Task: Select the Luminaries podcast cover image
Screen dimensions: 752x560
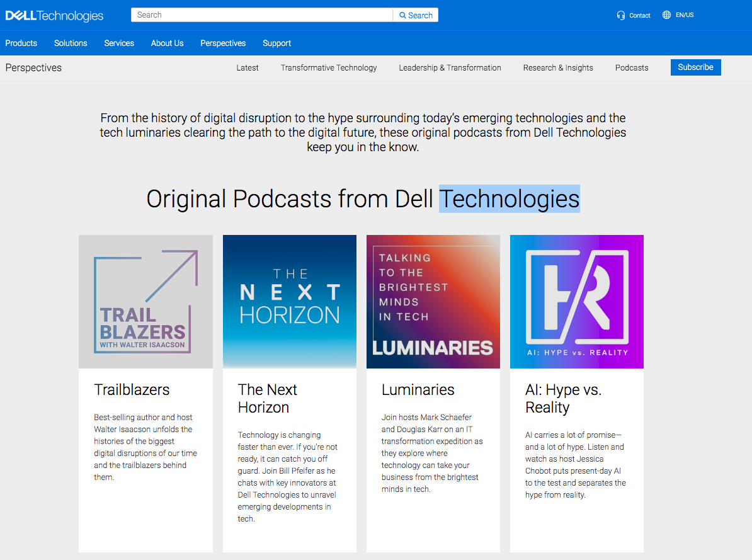Action: coord(433,302)
